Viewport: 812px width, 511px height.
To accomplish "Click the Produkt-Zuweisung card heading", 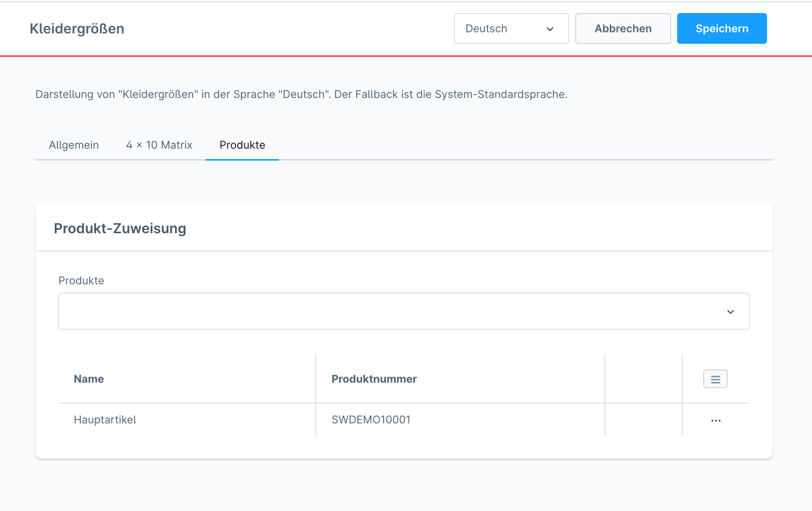I will pyautogui.click(x=120, y=228).
